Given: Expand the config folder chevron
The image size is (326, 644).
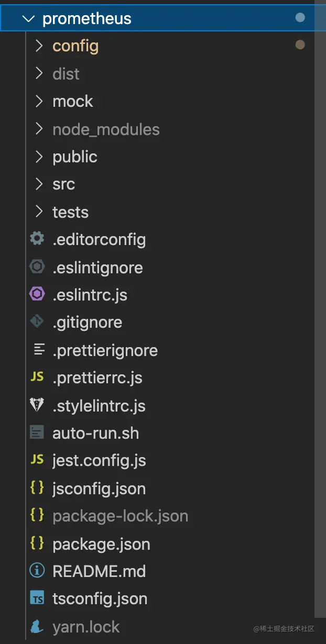Looking at the screenshot, I should click(x=39, y=46).
